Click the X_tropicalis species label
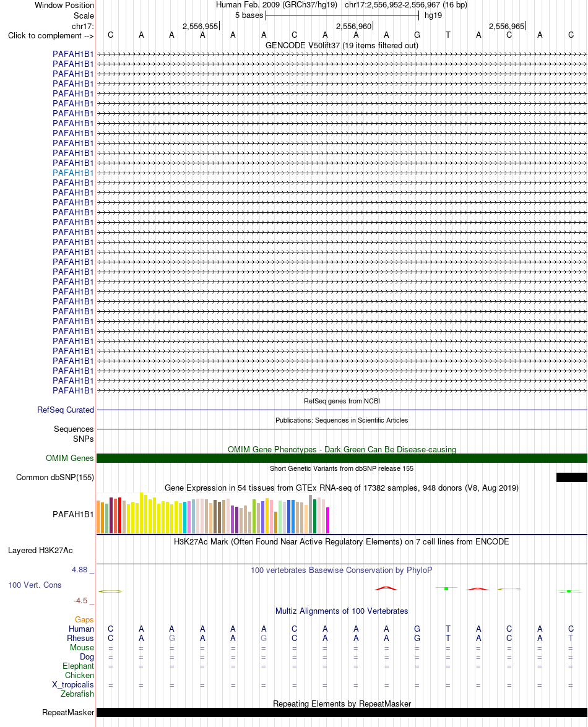The height and width of the screenshot is (727, 588). pyautogui.click(x=73, y=685)
